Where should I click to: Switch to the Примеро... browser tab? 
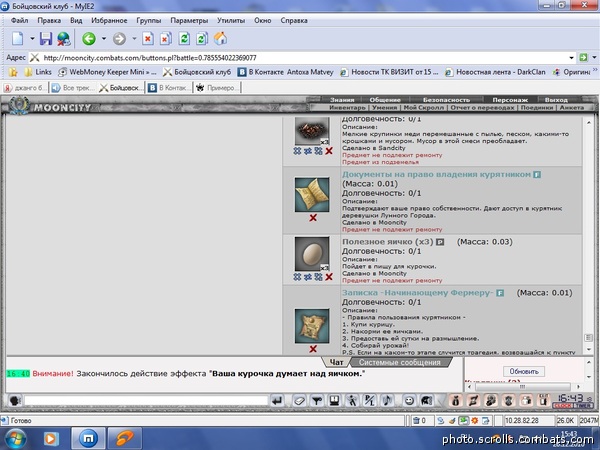(217, 88)
